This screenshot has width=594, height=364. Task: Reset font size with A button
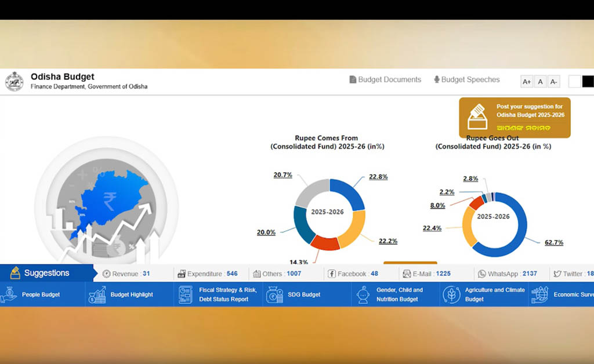(x=540, y=82)
